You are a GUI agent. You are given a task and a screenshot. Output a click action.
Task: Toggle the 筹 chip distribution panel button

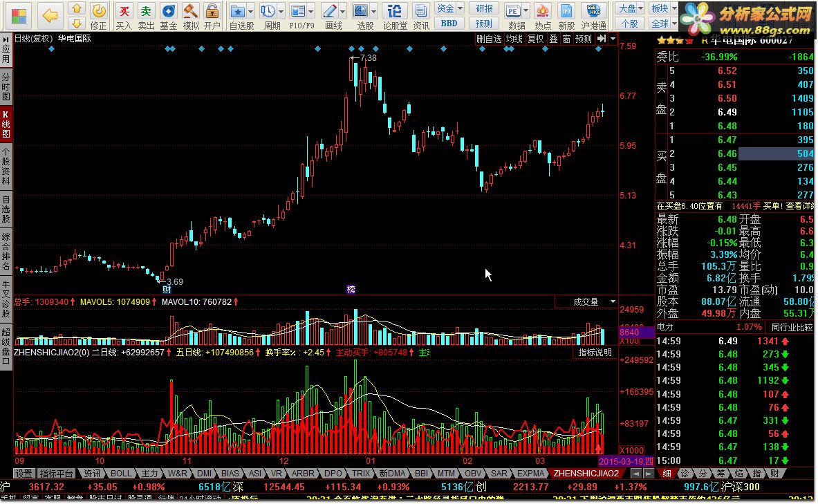tap(721, 473)
